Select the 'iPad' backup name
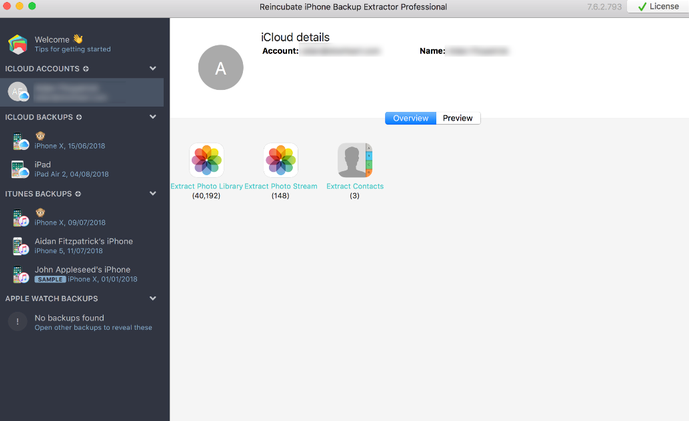 (x=43, y=164)
